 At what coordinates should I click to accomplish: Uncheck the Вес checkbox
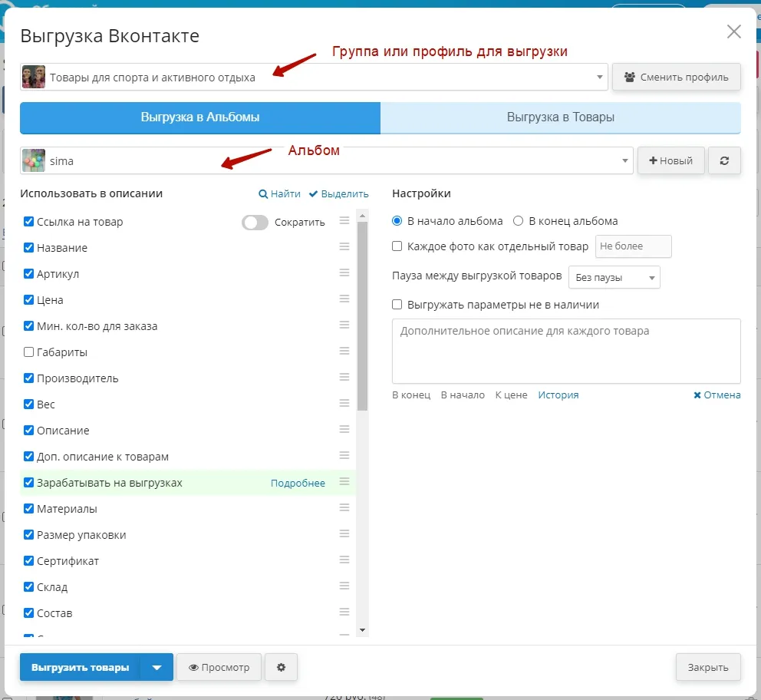[28, 404]
